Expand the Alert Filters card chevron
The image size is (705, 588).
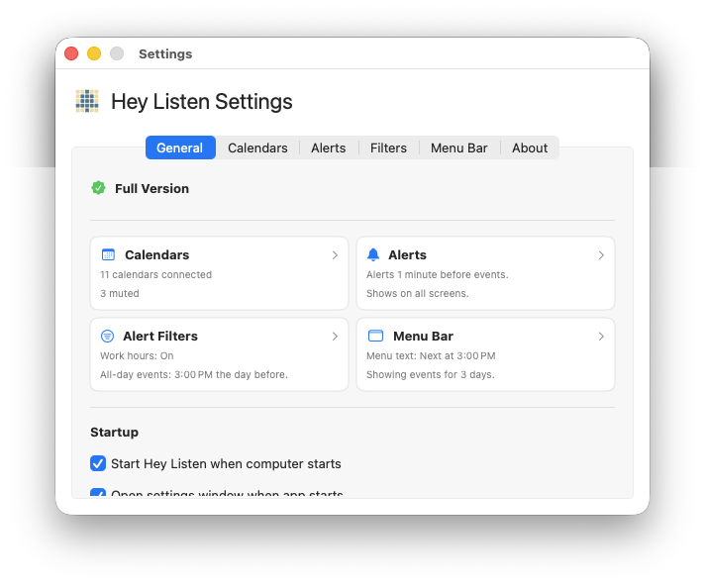pos(335,337)
